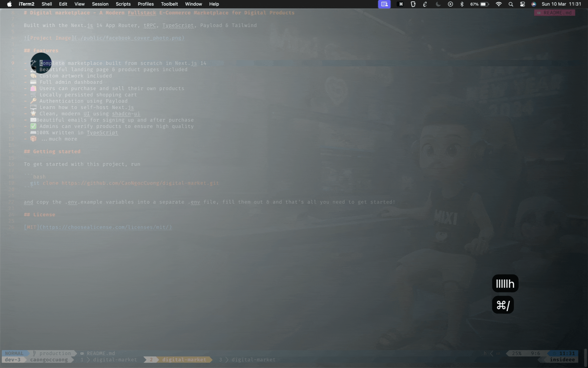Click the gift box emoji beside ...much more

33,139
